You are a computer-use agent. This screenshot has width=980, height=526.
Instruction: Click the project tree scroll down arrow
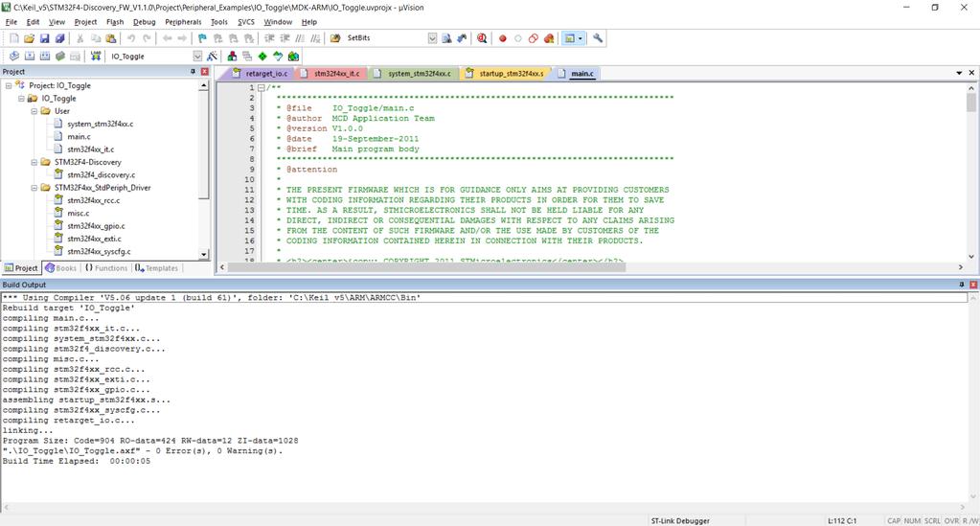click(x=204, y=255)
